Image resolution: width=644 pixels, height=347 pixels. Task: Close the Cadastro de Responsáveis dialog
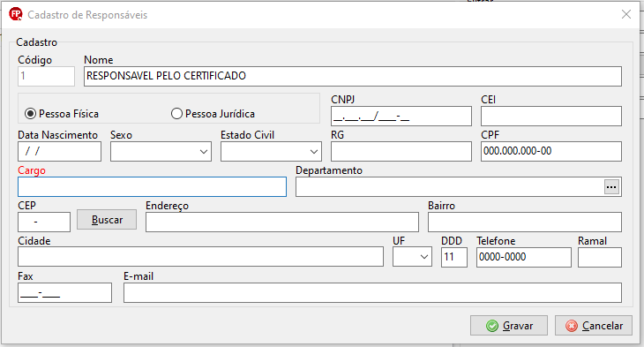(x=626, y=14)
